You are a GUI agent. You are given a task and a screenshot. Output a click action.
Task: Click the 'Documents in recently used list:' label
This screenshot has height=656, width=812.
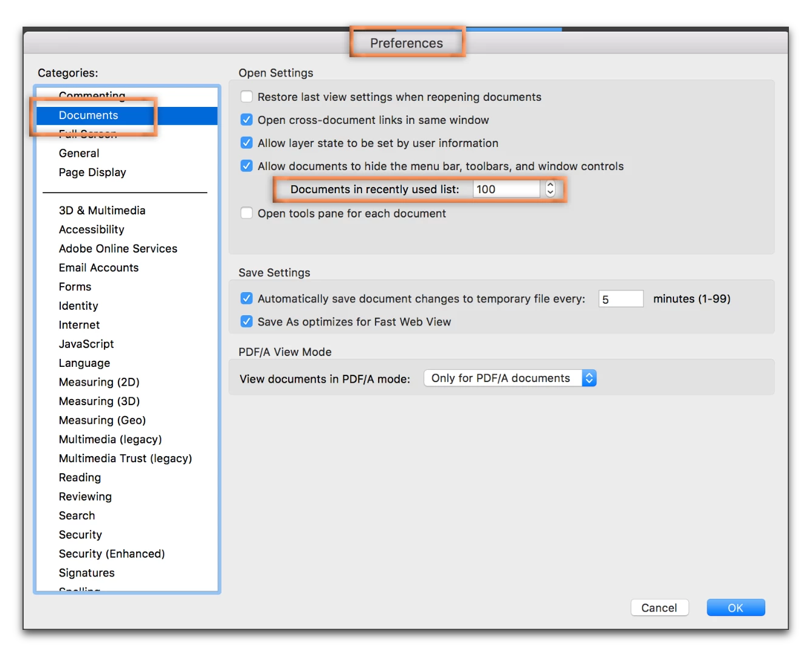pyautogui.click(x=374, y=190)
